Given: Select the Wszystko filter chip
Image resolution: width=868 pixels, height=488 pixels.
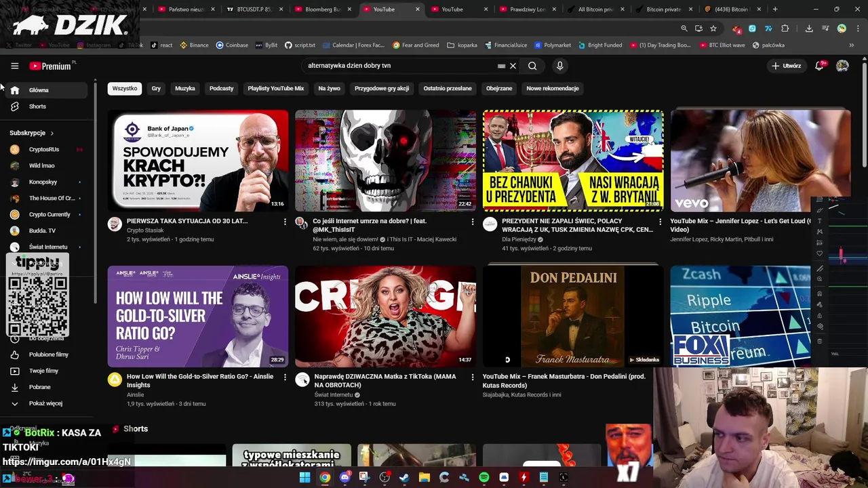Looking at the screenshot, I should tap(125, 89).
